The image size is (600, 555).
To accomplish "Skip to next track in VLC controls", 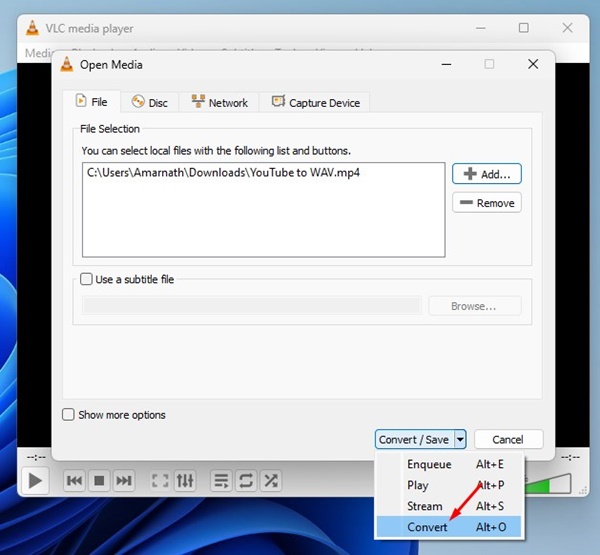I will [x=124, y=480].
